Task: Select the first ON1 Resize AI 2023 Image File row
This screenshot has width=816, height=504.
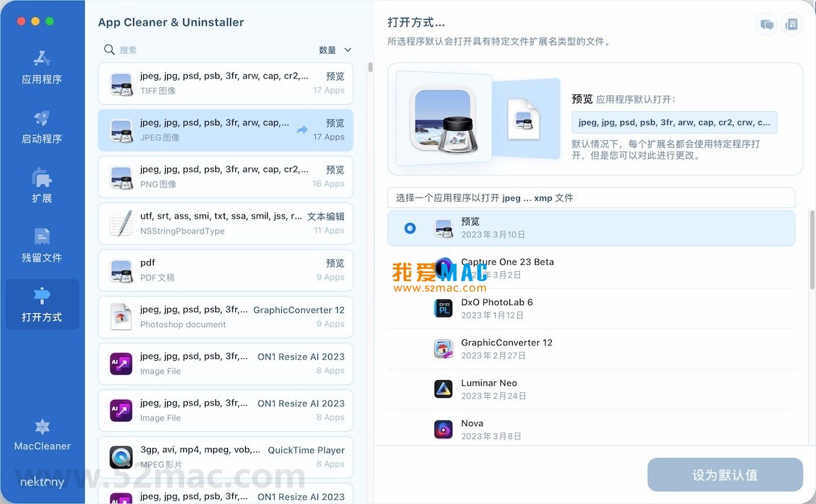Action: click(225, 364)
